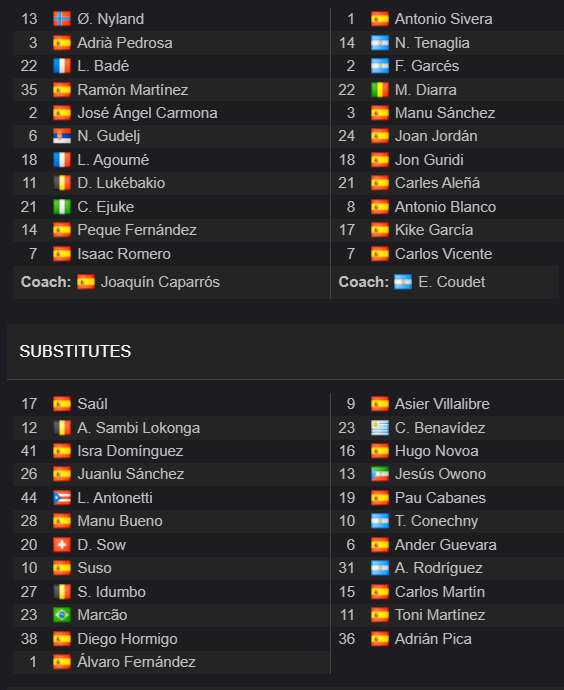Open player Isaac Romero's profile
Viewport: 564px width, 690px height.
coord(124,254)
